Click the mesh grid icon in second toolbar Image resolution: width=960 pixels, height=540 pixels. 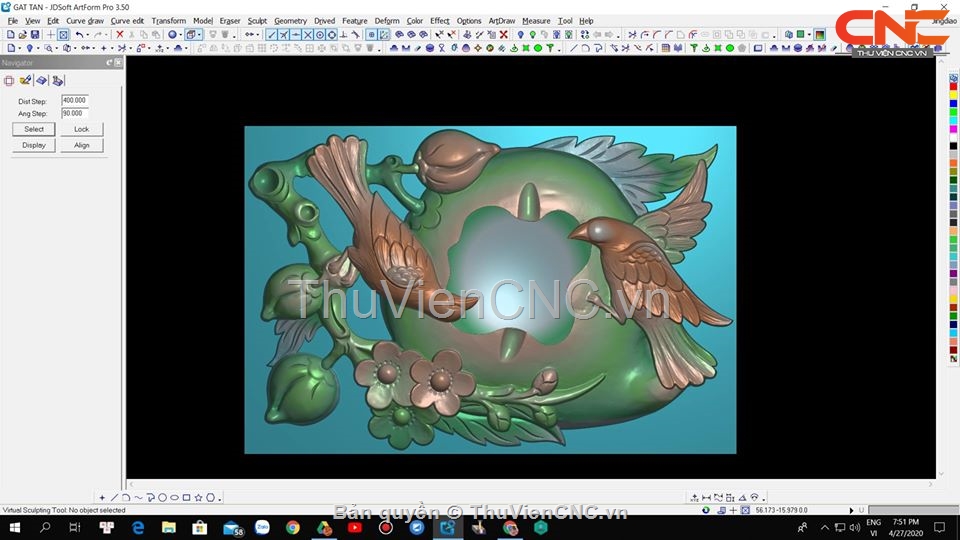point(666,48)
